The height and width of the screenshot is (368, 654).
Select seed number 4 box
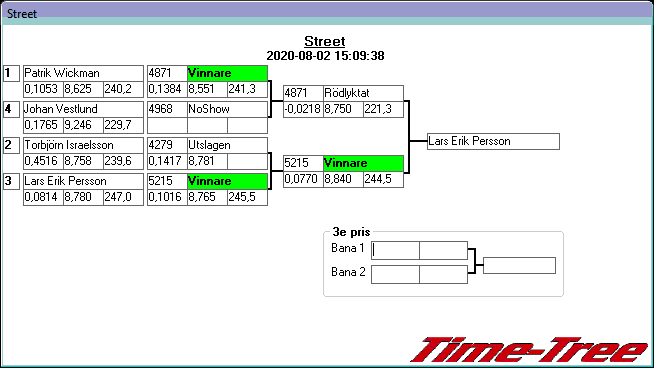(x=11, y=109)
